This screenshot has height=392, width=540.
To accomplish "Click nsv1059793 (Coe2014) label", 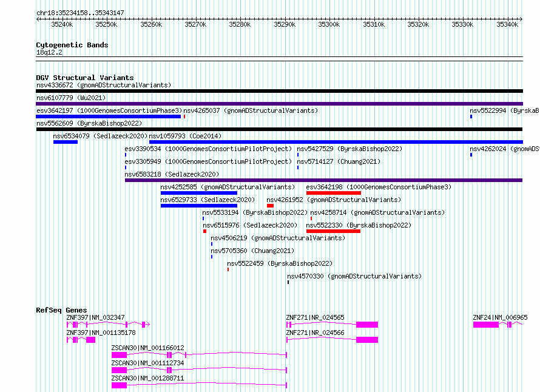I will coord(185,136).
